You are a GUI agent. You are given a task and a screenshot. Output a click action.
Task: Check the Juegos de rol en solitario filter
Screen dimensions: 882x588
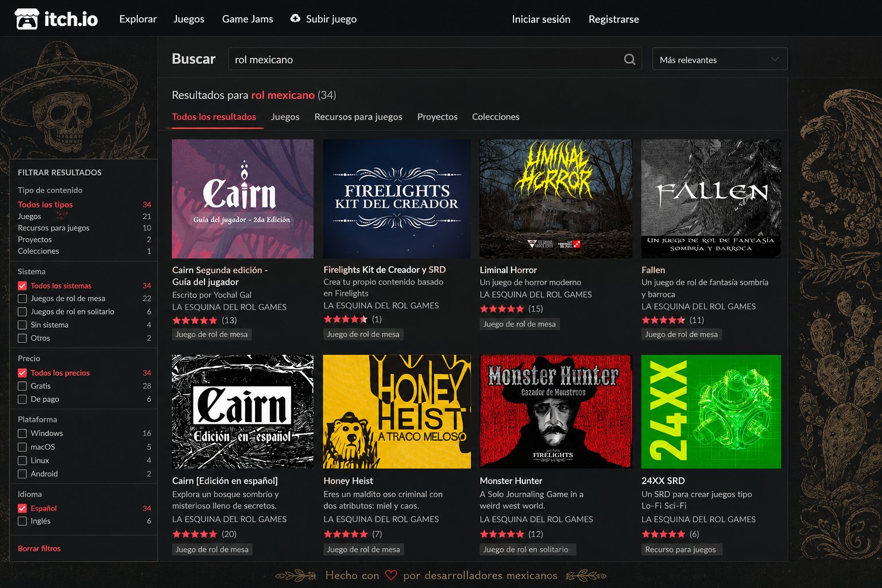(22, 312)
